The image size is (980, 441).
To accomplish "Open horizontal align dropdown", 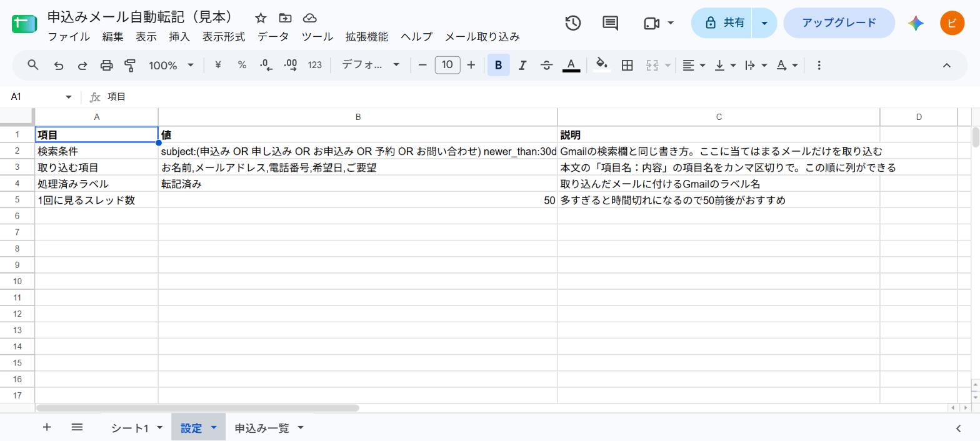I will tap(694, 65).
